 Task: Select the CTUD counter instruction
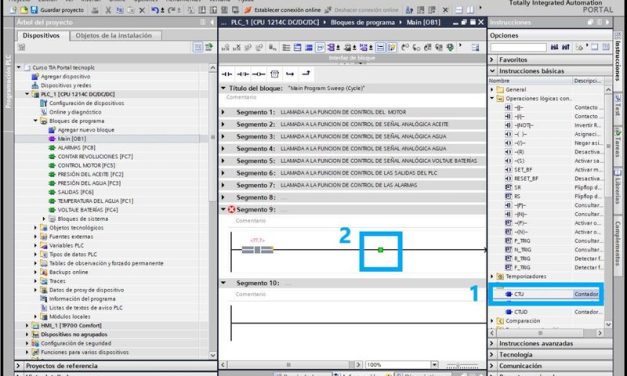coord(521,312)
